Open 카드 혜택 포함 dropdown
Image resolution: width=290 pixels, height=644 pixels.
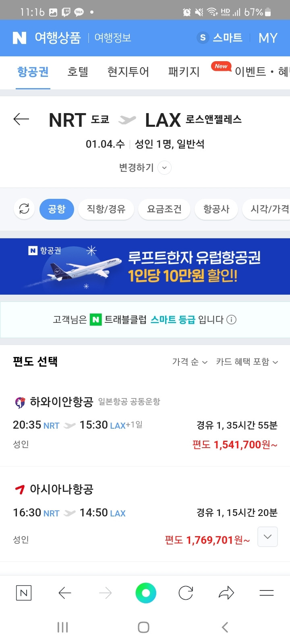coord(247,362)
